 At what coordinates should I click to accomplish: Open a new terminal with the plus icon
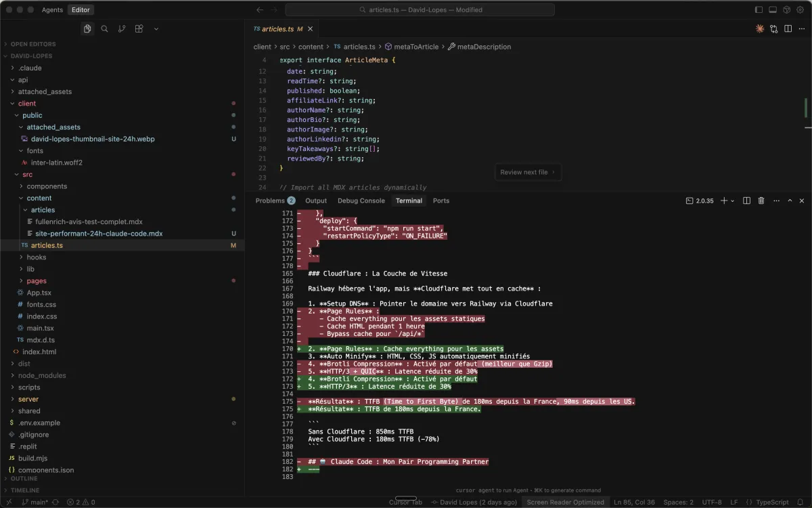coord(723,200)
